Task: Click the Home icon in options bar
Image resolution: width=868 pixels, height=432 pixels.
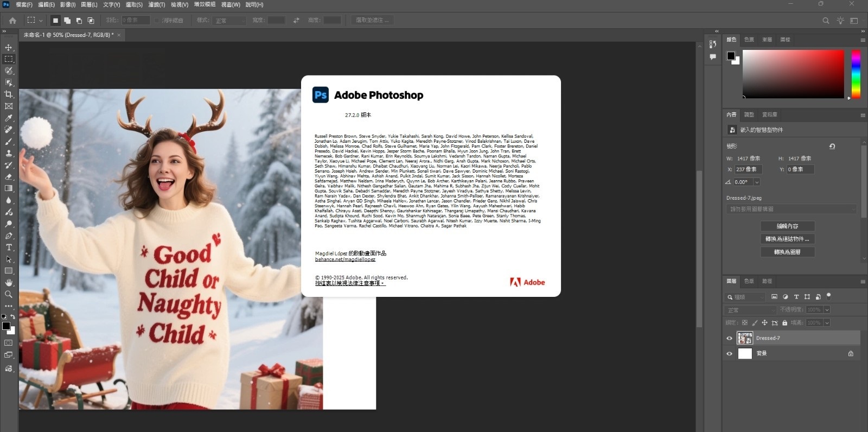Action: tap(12, 21)
